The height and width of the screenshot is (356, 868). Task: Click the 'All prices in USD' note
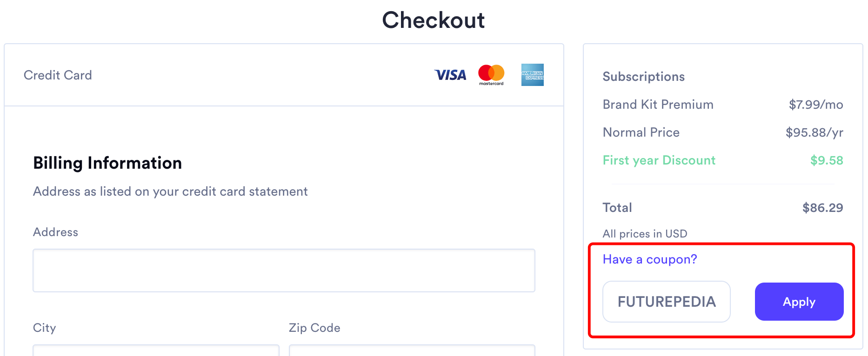tap(645, 234)
